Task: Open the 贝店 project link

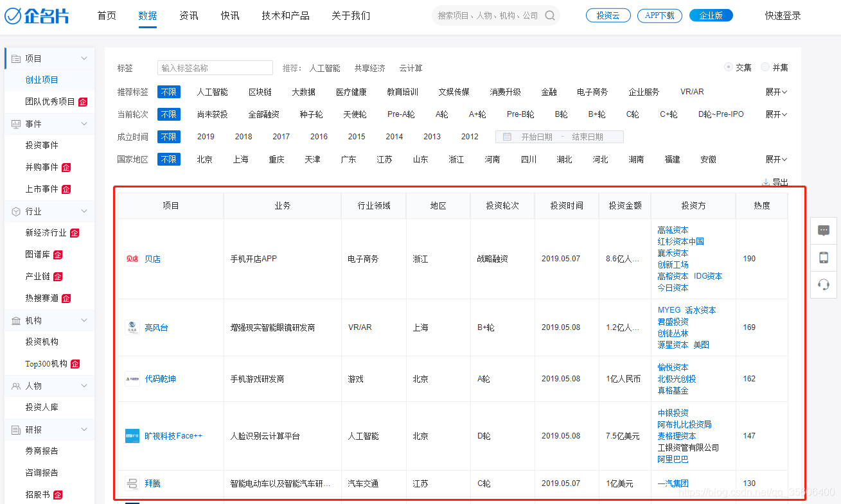Action: point(152,258)
